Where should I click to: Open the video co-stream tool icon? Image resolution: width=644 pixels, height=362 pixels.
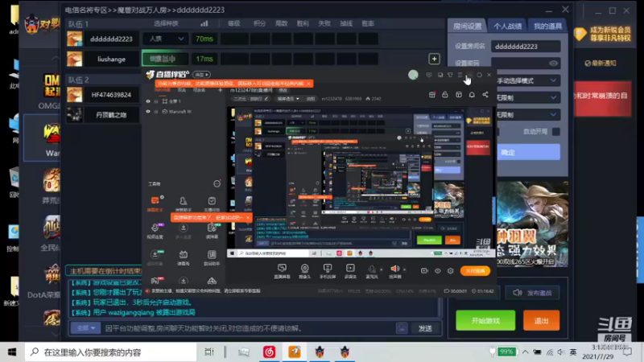tap(155, 231)
